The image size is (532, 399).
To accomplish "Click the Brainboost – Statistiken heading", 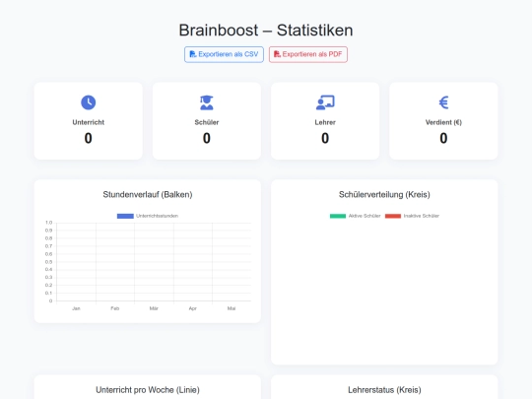I will click(266, 31).
